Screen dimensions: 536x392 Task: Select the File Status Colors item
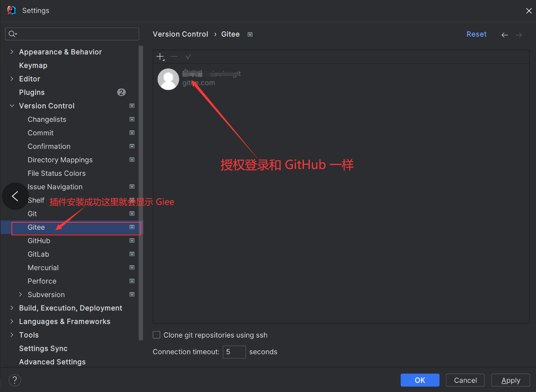tap(57, 173)
